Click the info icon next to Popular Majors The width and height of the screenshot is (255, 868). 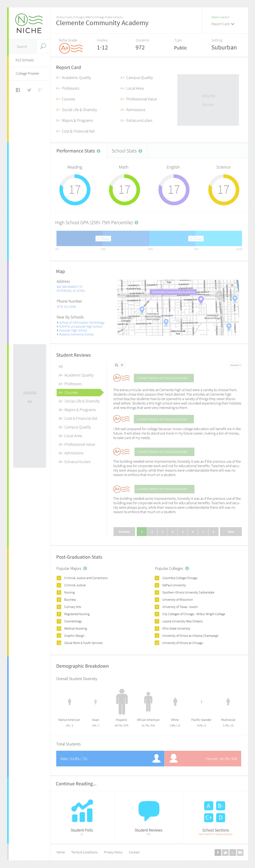(x=85, y=568)
